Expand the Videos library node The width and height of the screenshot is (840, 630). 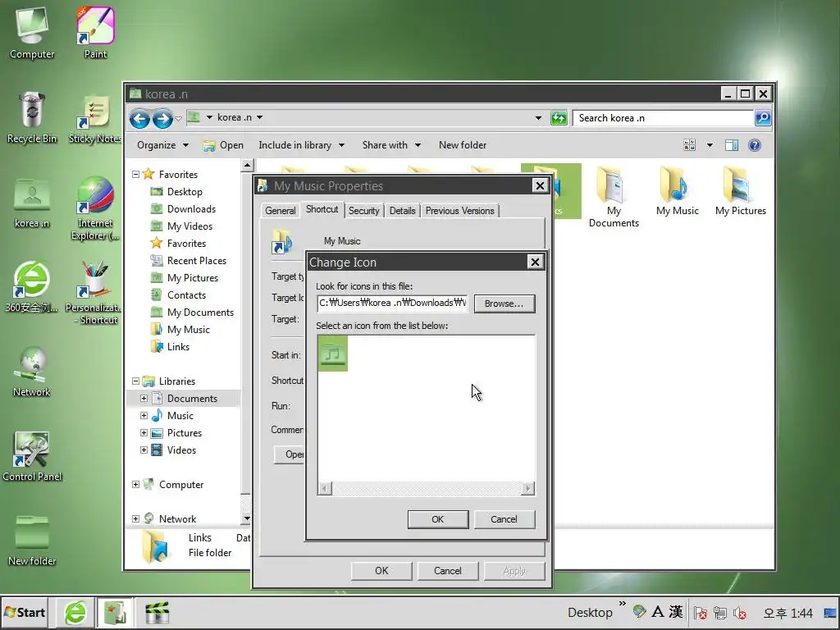click(x=144, y=450)
